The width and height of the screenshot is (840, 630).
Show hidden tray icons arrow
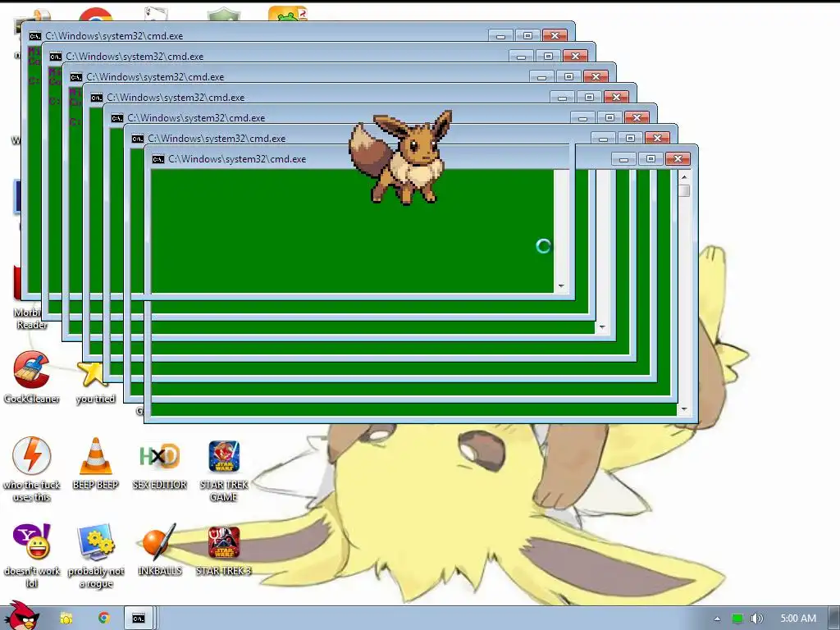pos(717,619)
